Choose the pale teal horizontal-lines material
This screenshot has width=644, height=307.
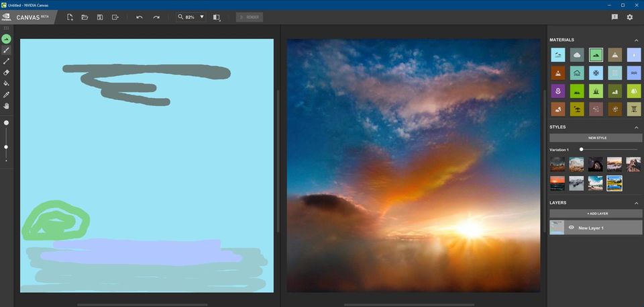[x=615, y=73]
